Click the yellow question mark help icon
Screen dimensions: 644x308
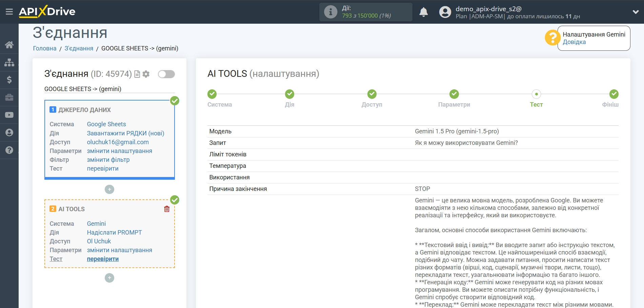pos(552,38)
